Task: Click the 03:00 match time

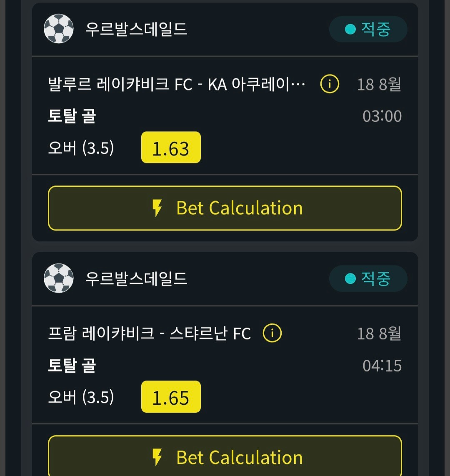Action: (382, 116)
